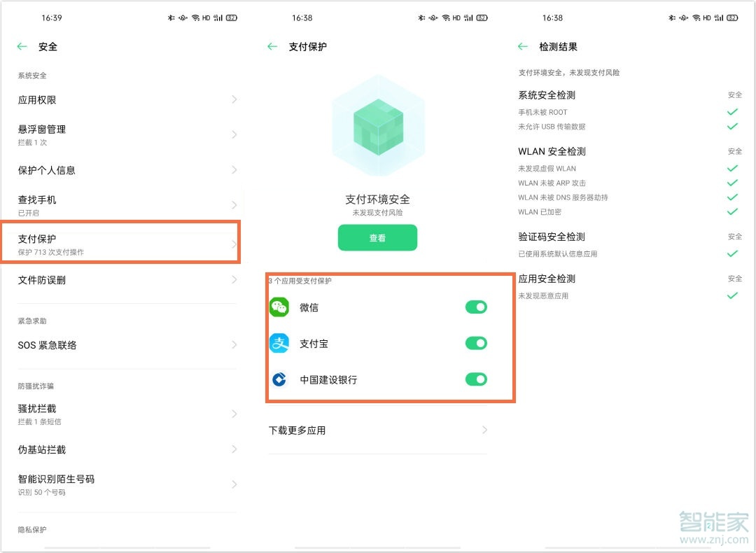Select the Alipay (支付宝) app icon

(280, 343)
